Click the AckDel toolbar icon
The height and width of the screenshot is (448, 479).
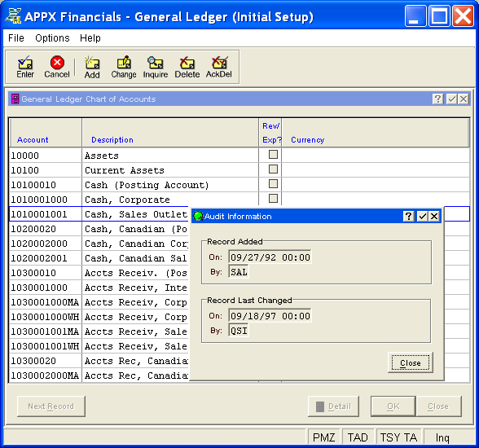[x=218, y=67]
